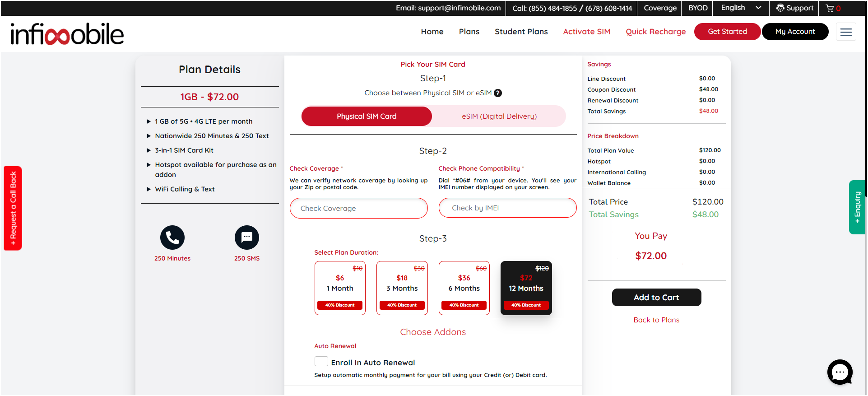Open the BYOD link in top bar
This screenshot has width=868, height=396.
pos(698,8)
